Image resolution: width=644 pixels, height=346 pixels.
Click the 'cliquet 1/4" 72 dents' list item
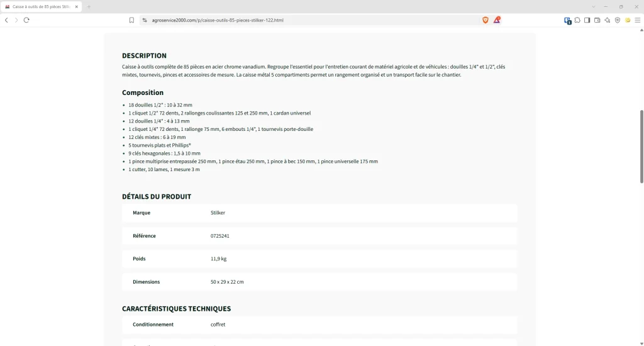point(221,129)
